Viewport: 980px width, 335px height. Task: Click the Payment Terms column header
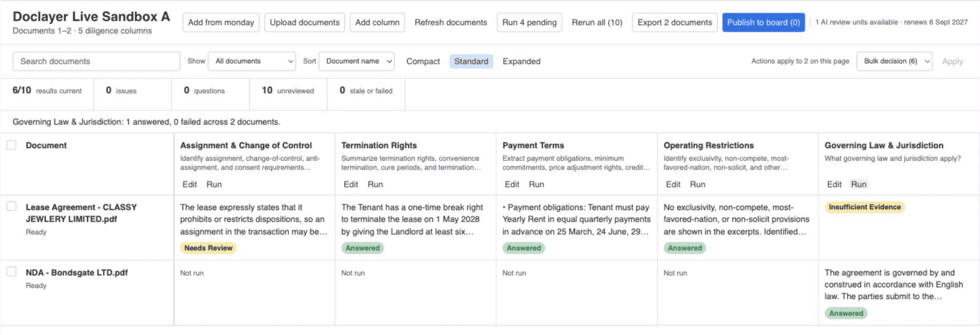coord(533,145)
